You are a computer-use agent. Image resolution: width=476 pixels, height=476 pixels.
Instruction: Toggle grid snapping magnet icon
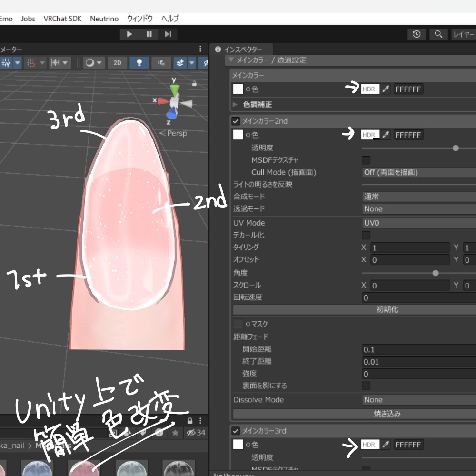[x=31, y=63]
